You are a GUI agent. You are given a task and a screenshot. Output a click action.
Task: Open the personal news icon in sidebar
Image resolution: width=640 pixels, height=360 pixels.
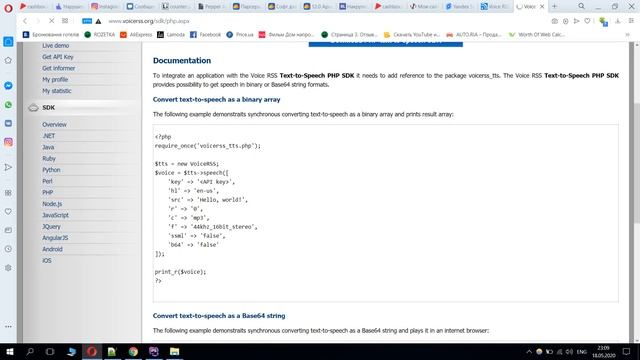click(x=8, y=230)
